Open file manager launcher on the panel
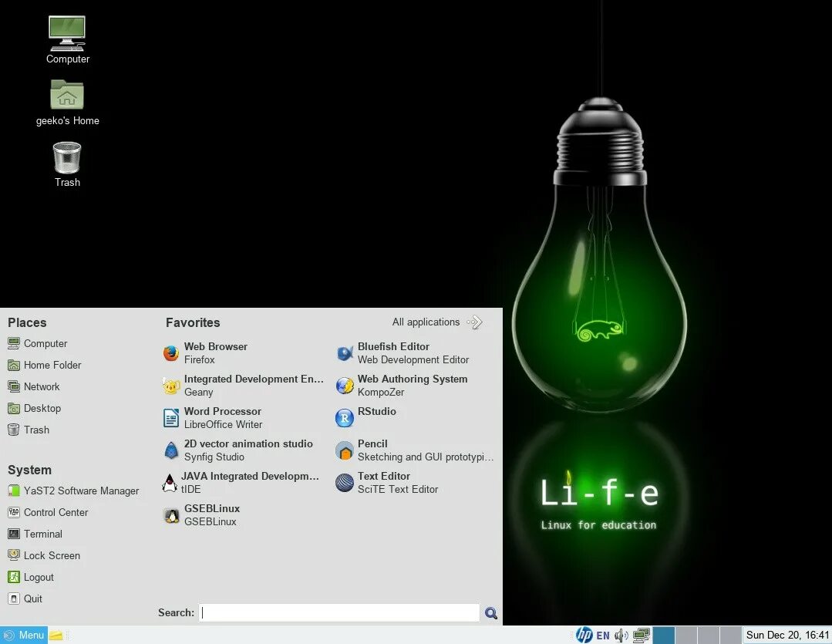The width and height of the screenshot is (832, 644). [56, 635]
